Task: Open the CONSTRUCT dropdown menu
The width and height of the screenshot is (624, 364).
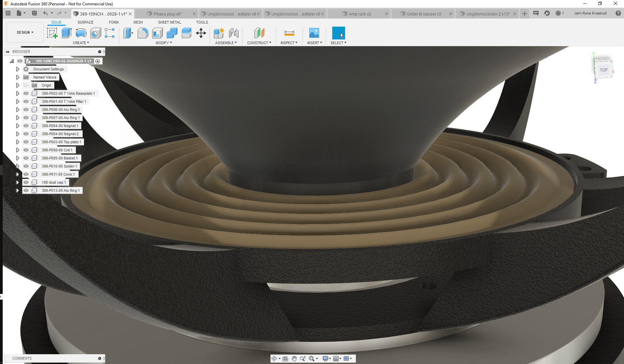Action: 259,43
